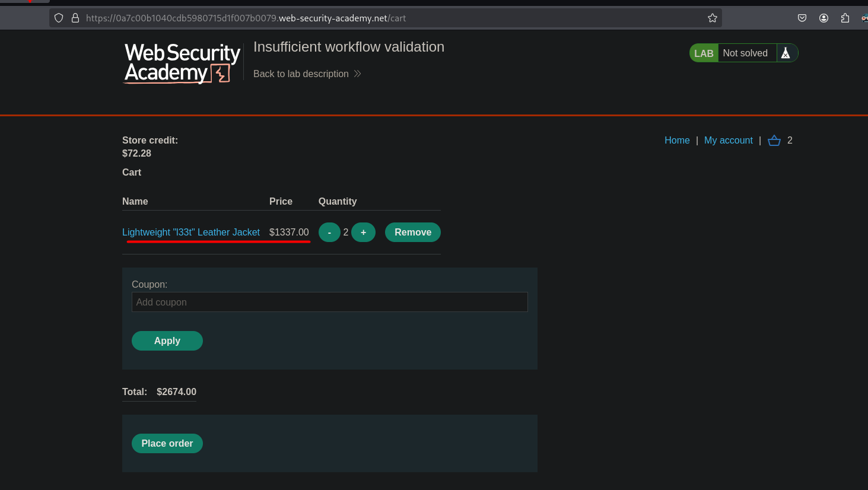Open the Extensions puzzle-piece icon
The image size is (868, 490).
click(845, 18)
